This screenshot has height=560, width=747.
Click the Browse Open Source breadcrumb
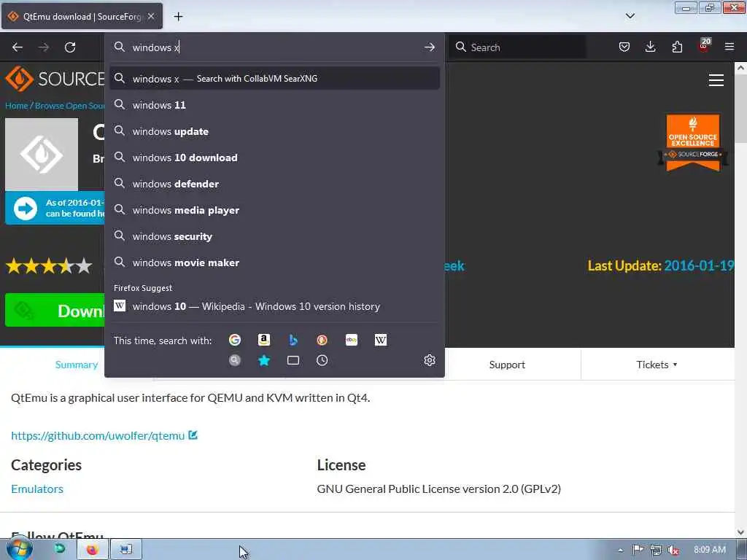[x=69, y=106]
